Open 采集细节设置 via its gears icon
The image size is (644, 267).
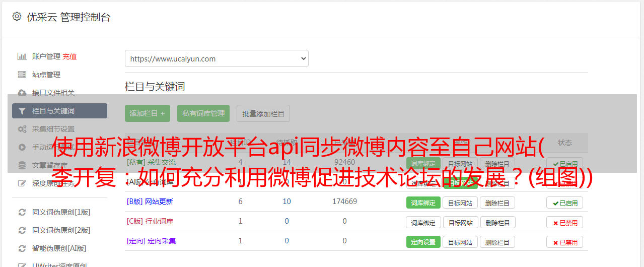point(22,129)
